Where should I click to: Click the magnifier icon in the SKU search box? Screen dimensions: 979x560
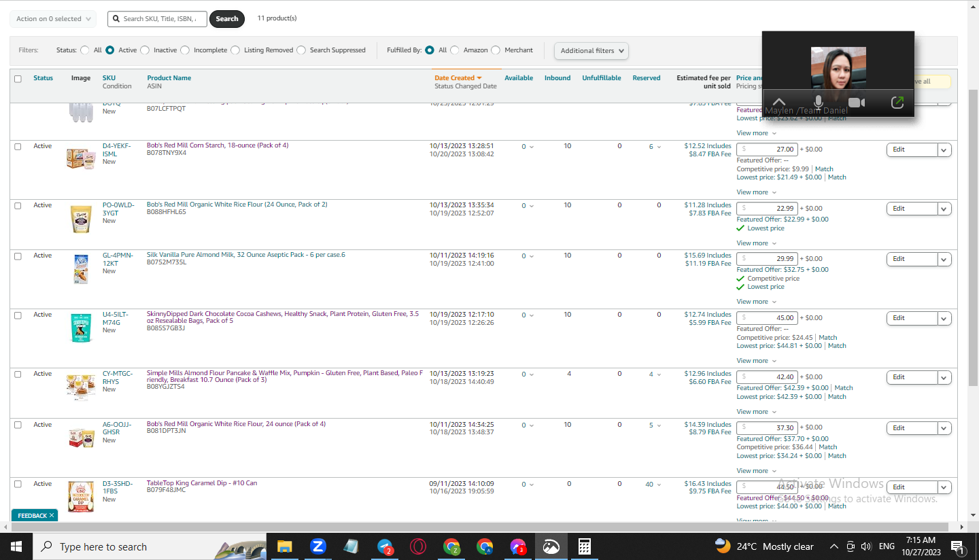point(116,19)
